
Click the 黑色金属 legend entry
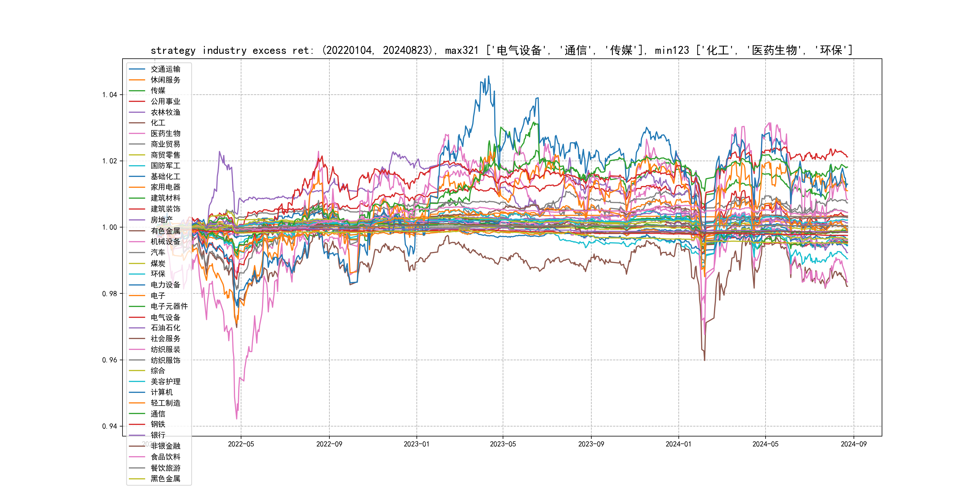point(165,479)
